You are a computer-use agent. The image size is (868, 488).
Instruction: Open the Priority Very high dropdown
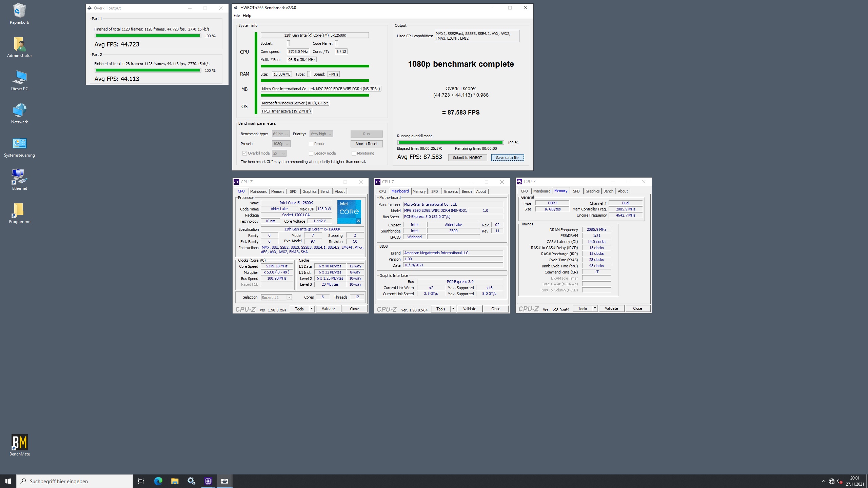321,134
